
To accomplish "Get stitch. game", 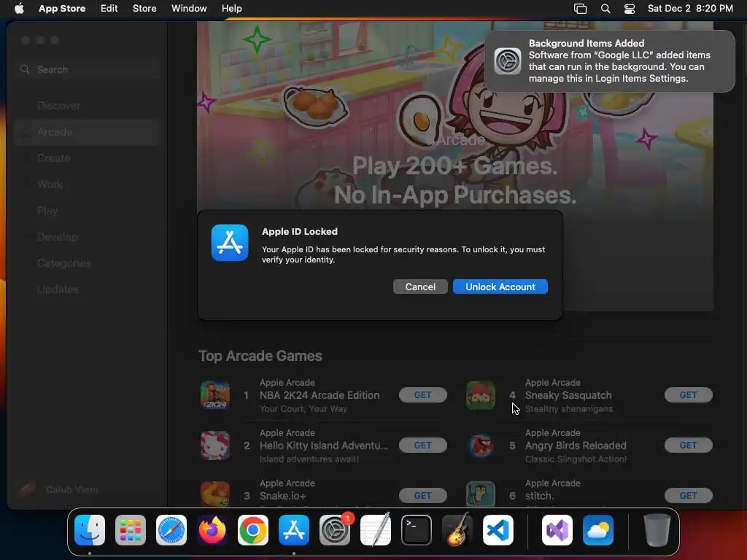I will pyautogui.click(x=688, y=496).
